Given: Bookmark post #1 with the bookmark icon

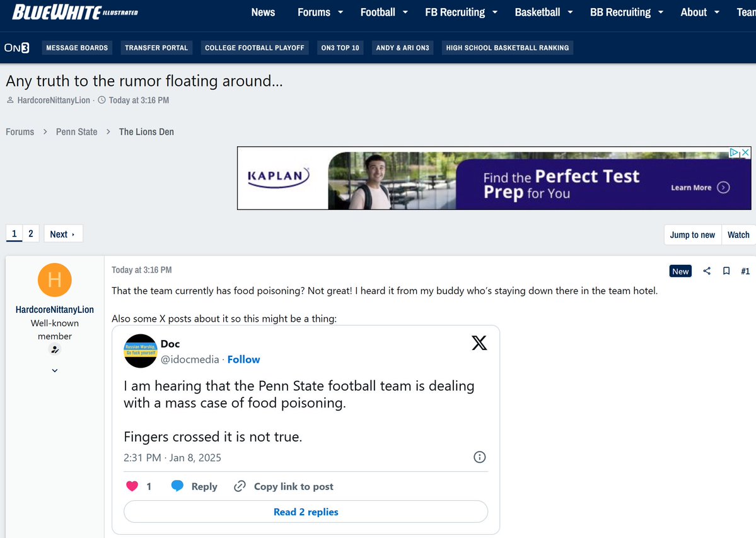Looking at the screenshot, I should [726, 271].
